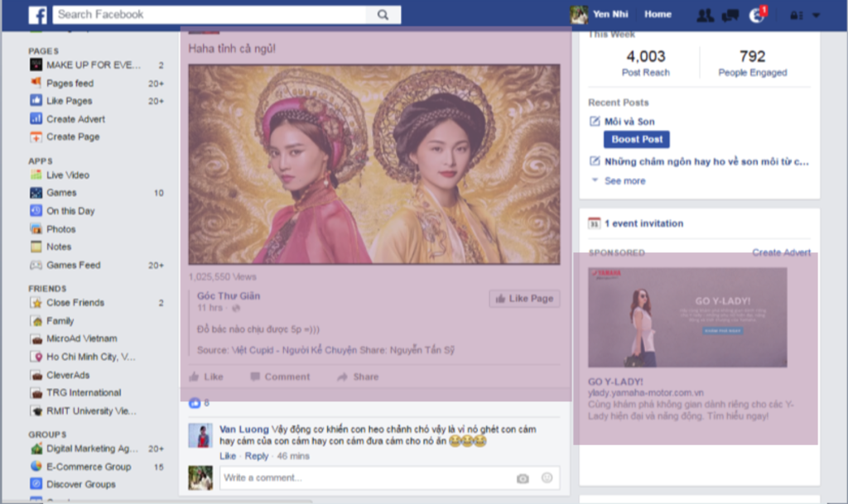Open the GO Y-LADY Yamaha ad image
This screenshot has height=504, width=848.
687,318
